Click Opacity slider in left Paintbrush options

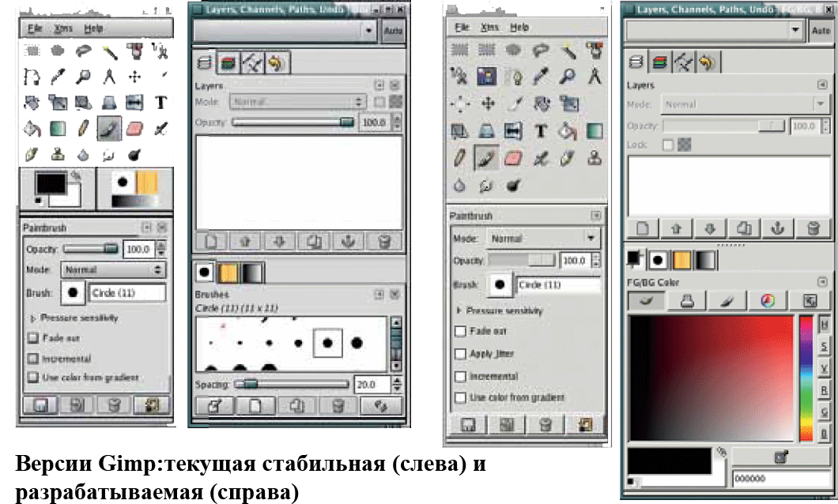[x=91, y=249]
